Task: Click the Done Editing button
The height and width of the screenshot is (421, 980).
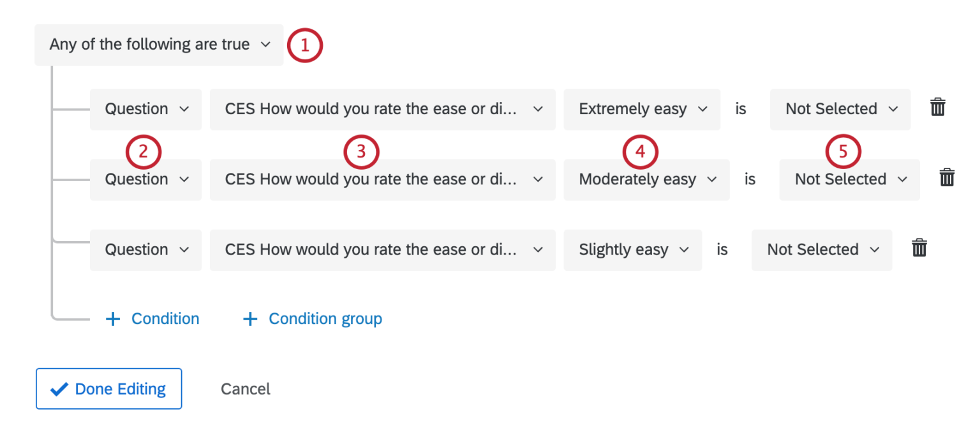Action: (109, 388)
